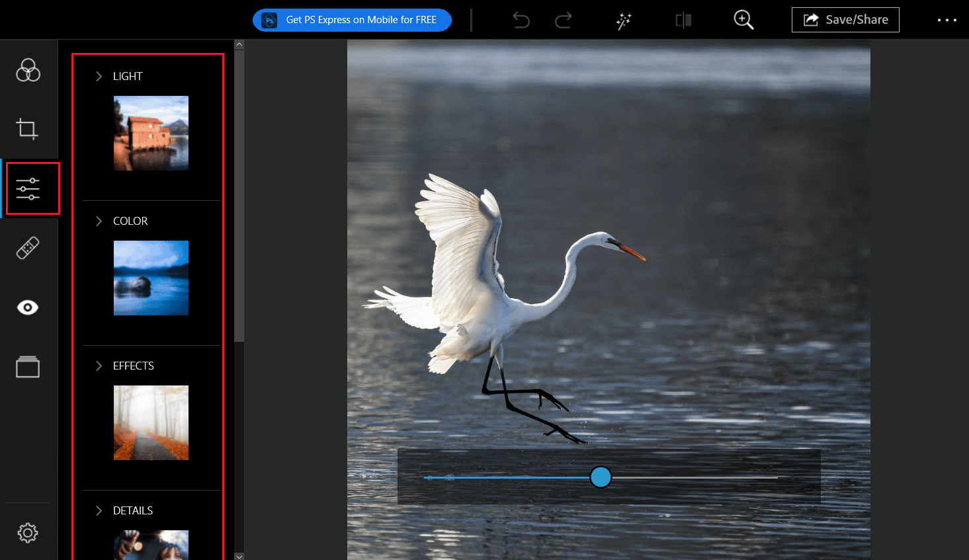969x560 pixels.
Task: Click the blue adjustment slider handle
Action: pyautogui.click(x=601, y=477)
